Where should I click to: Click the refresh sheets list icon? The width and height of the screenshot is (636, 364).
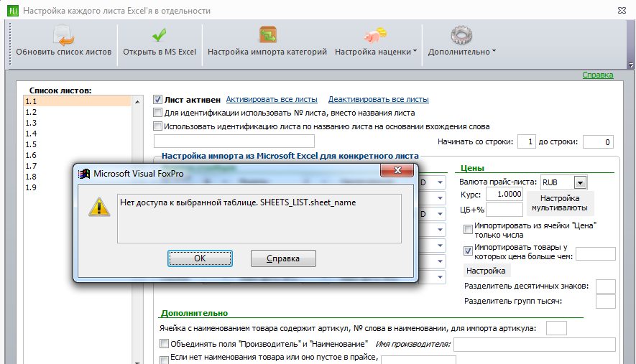tap(63, 35)
